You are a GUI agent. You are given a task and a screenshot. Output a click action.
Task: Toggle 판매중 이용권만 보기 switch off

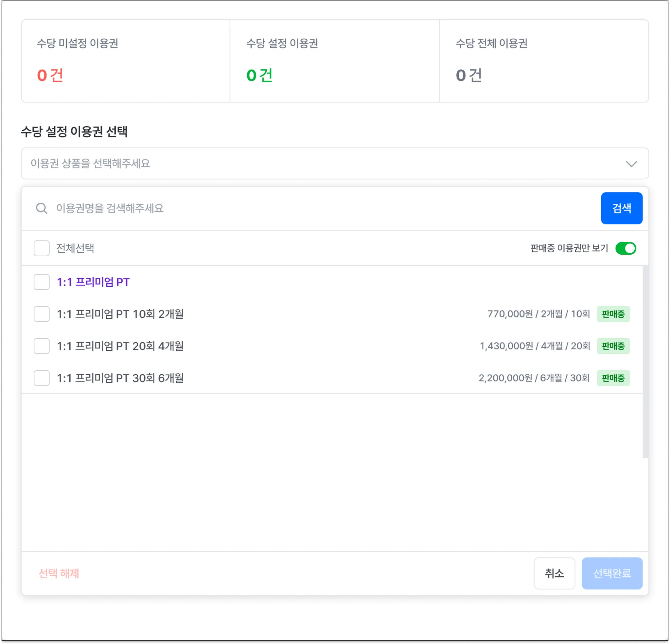[625, 248]
